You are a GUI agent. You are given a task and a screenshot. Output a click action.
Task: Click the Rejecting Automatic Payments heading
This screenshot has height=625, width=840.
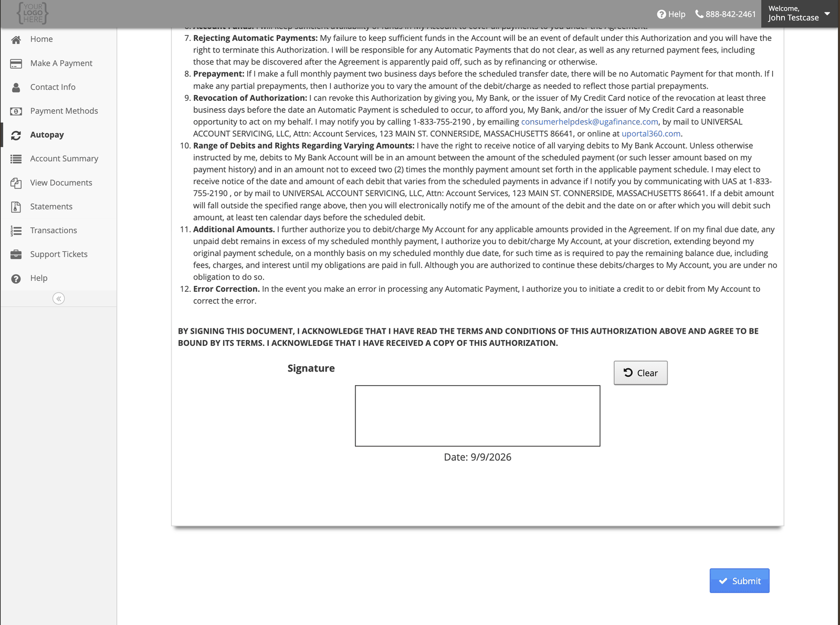[x=255, y=38]
